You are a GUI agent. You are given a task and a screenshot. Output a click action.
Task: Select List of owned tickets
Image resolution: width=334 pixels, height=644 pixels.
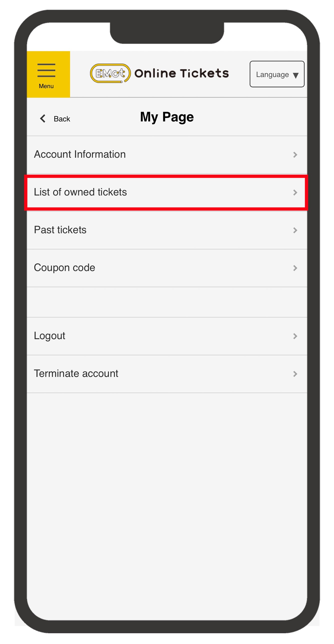pyautogui.click(x=167, y=192)
